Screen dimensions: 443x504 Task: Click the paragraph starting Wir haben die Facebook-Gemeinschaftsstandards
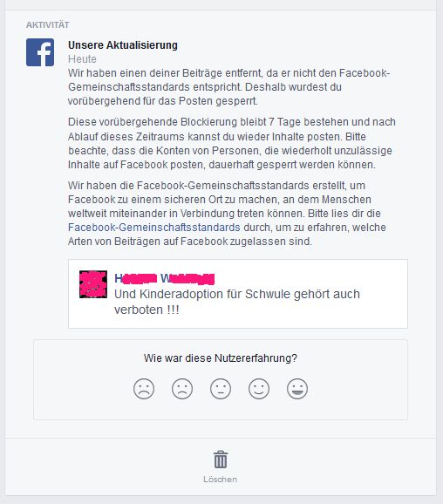[227, 213]
